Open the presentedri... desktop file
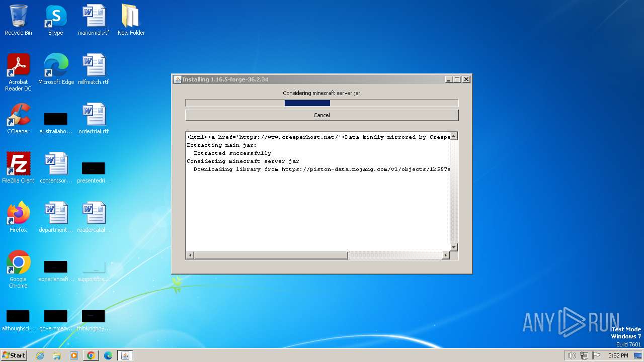 pos(94,171)
